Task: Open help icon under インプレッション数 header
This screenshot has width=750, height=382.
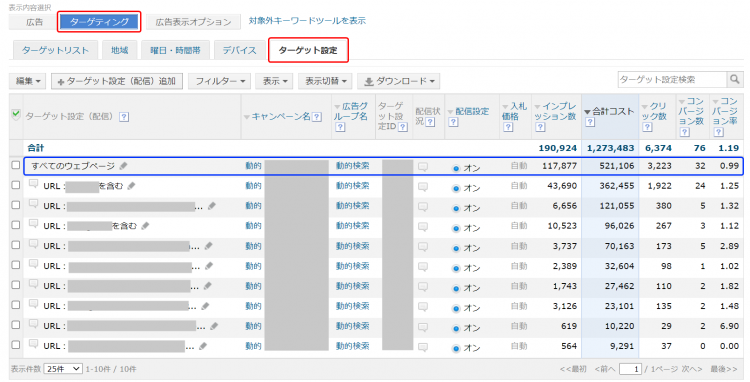Action: point(540,127)
